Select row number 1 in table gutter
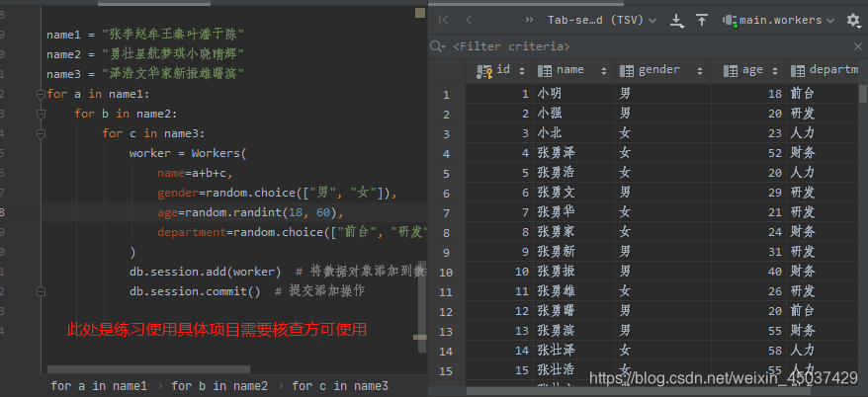 [x=446, y=95]
